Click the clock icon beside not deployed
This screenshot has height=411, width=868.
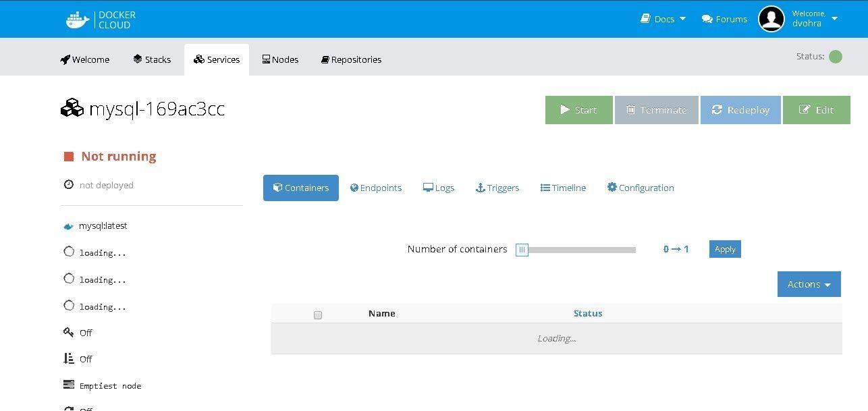pyautogui.click(x=68, y=185)
